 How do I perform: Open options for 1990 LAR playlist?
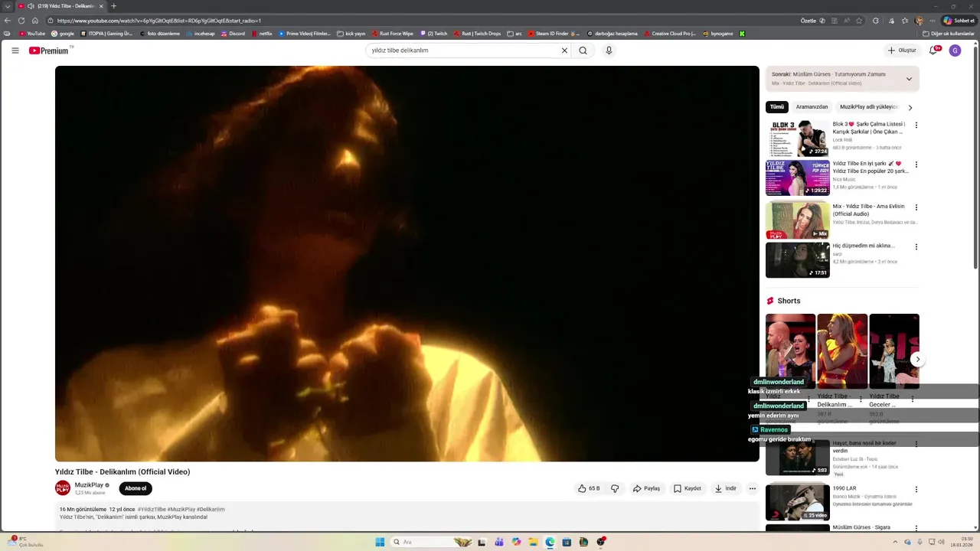(916, 489)
